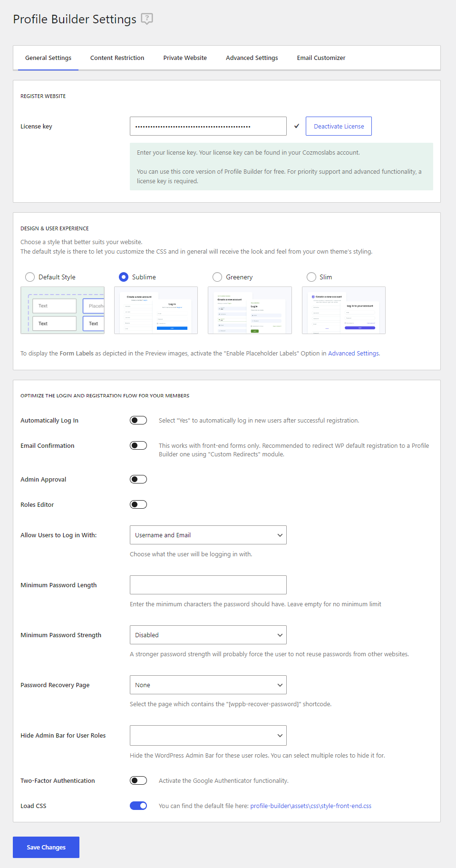Disable the Load CSS toggle
Image resolution: width=456 pixels, height=868 pixels.
click(138, 806)
